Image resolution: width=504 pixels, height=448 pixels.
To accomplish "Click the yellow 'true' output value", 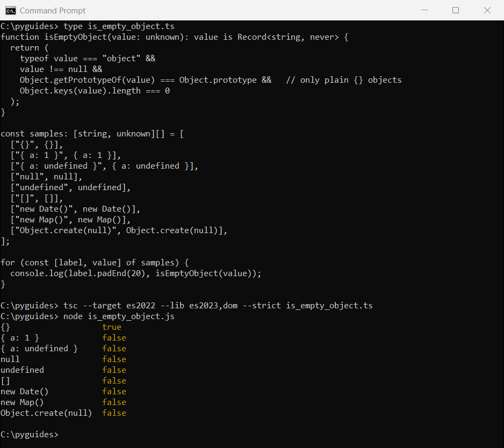I will [x=112, y=327].
